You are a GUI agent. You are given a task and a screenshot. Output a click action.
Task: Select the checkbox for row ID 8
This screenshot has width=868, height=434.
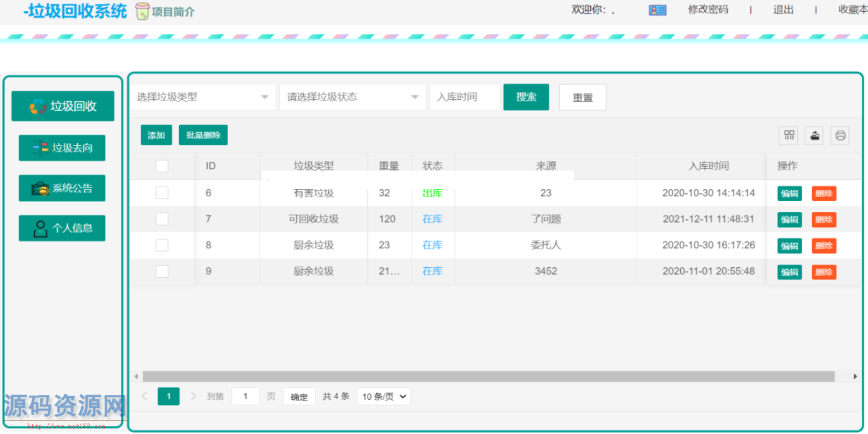(162, 245)
